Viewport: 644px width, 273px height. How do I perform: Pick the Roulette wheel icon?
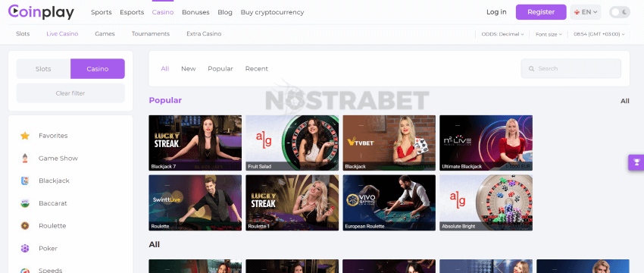tap(25, 226)
